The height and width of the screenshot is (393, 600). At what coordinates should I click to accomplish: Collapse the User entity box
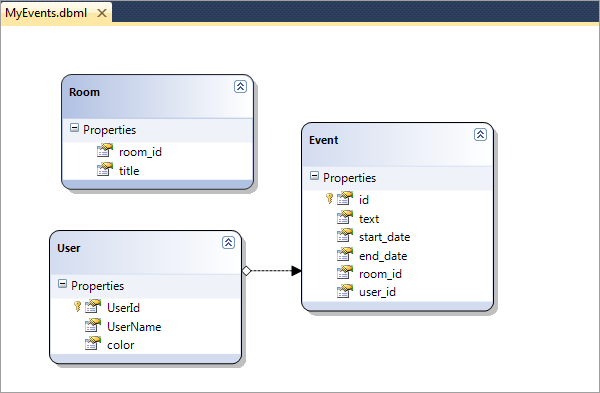click(228, 243)
